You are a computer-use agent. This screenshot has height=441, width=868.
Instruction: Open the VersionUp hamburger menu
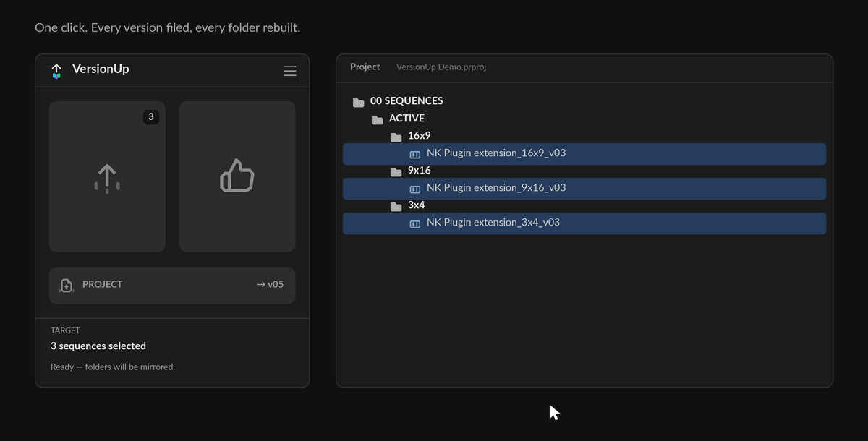(289, 71)
